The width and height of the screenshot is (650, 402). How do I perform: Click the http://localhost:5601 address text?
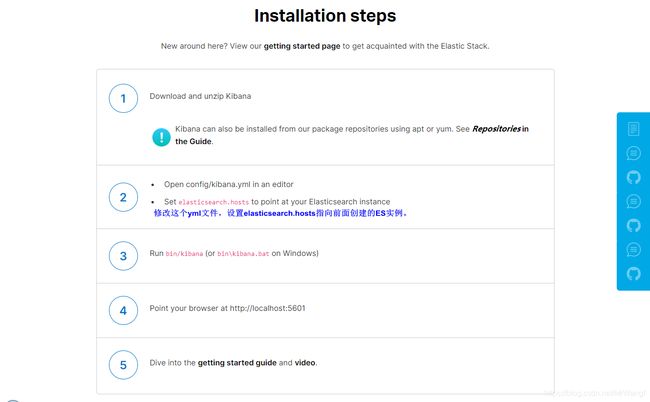[x=267, y=308]
